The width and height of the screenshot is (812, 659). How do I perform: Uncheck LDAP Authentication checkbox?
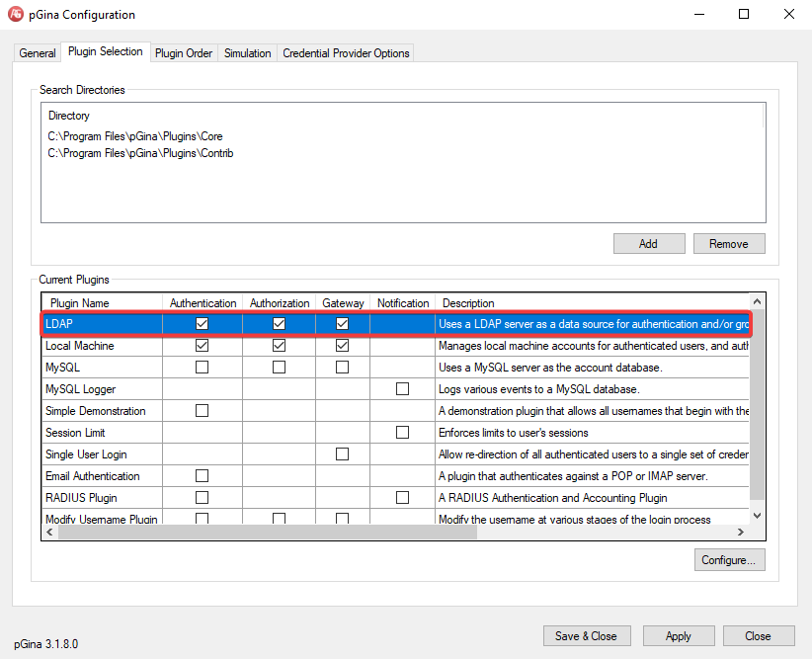pyautogui.click(x=203, y=324)
